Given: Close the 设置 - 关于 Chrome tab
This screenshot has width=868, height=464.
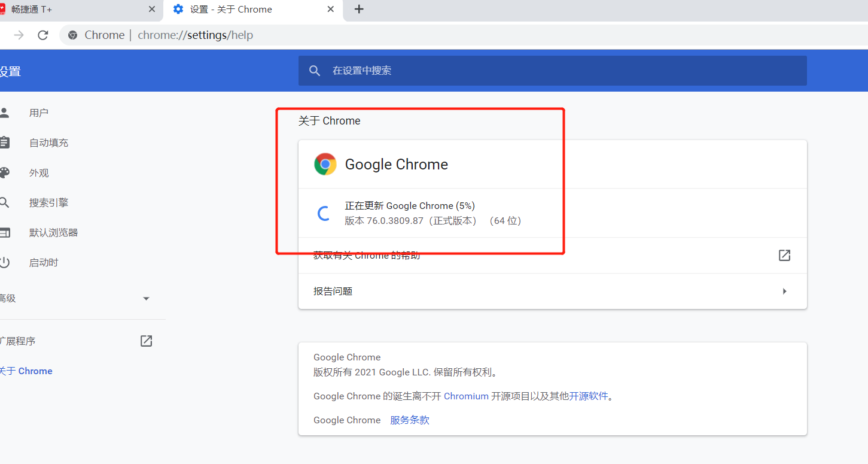Looking at the screenshot, I should pos(331,10).
